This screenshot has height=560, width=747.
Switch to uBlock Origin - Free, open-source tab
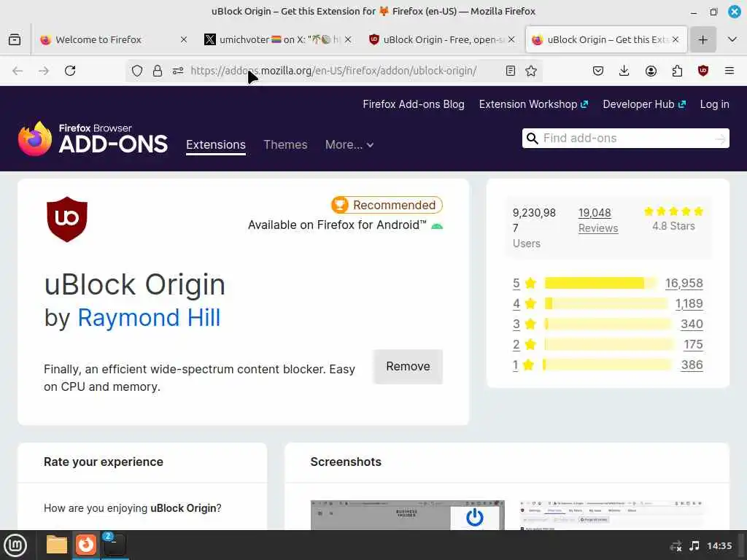pos(441,39)
